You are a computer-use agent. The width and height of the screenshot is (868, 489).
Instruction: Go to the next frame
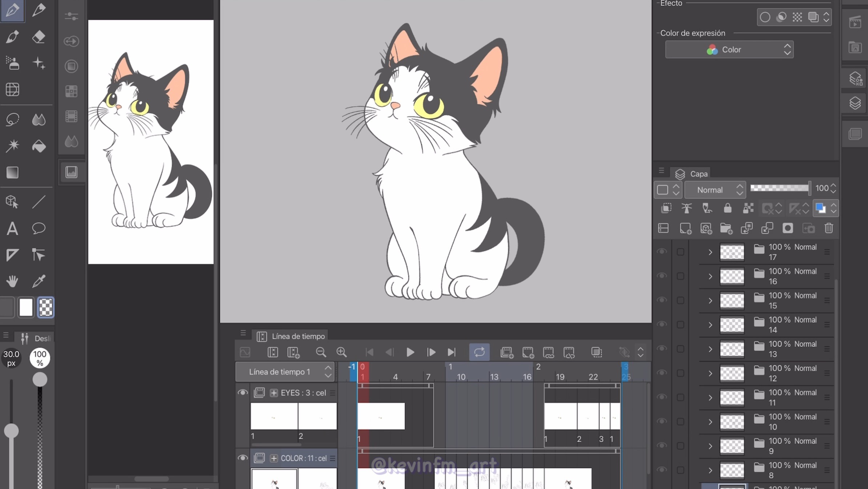click(x=431, y=352)
